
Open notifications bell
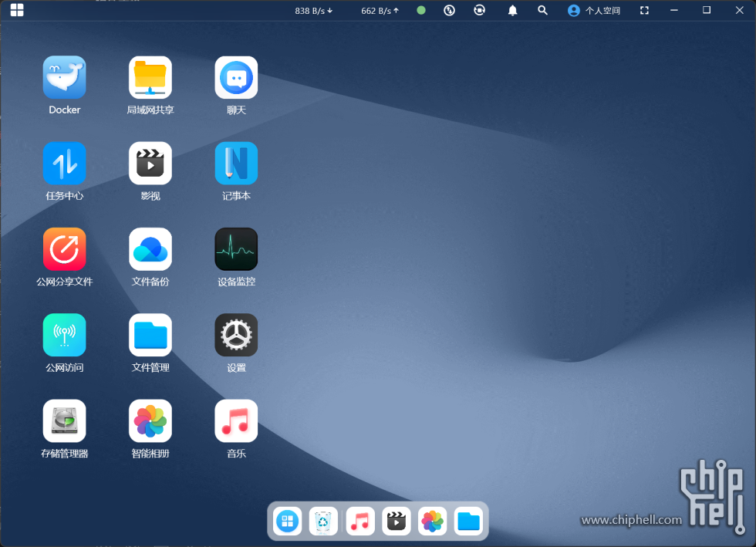point(512,10)
